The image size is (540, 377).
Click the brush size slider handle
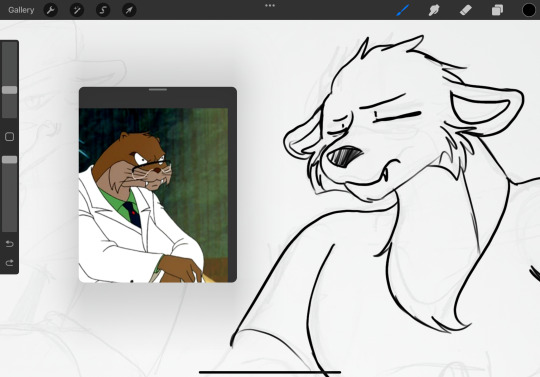[x=10, y=90]
